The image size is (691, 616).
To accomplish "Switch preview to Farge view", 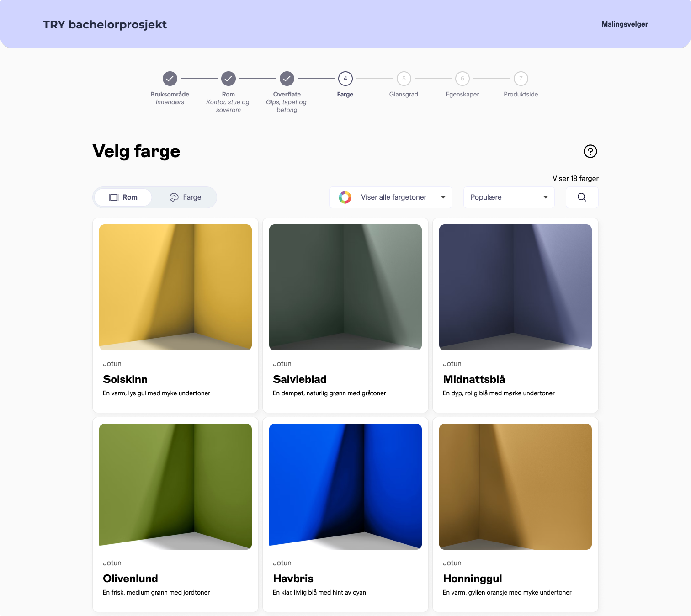I will point(185,197).
